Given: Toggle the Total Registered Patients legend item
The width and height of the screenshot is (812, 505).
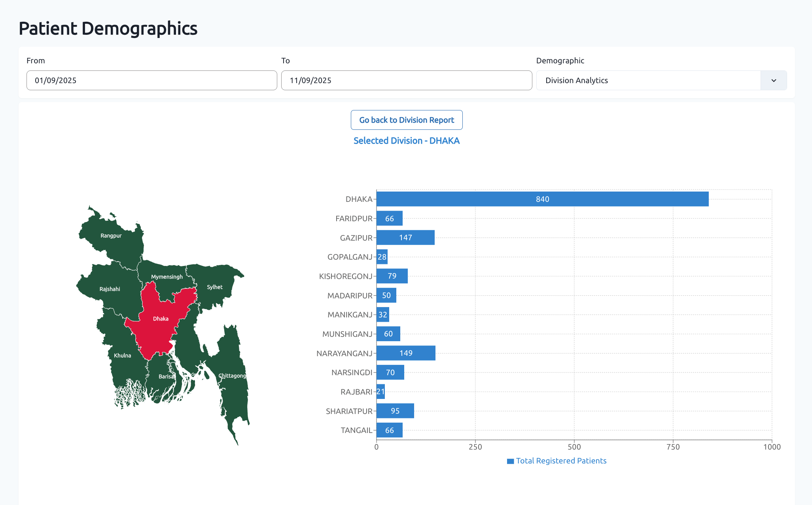Looking at the screenshot, I should [x=557, y=461].
